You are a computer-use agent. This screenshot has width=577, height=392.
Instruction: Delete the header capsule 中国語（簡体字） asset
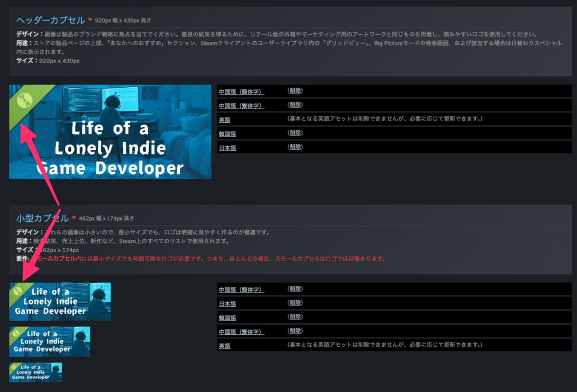(x=295, y=91)
